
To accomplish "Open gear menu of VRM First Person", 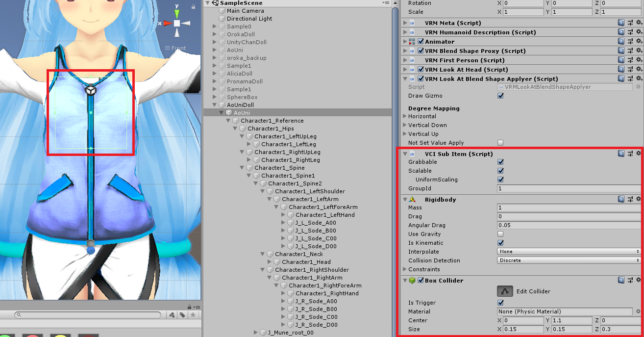I will pos(639,60).
